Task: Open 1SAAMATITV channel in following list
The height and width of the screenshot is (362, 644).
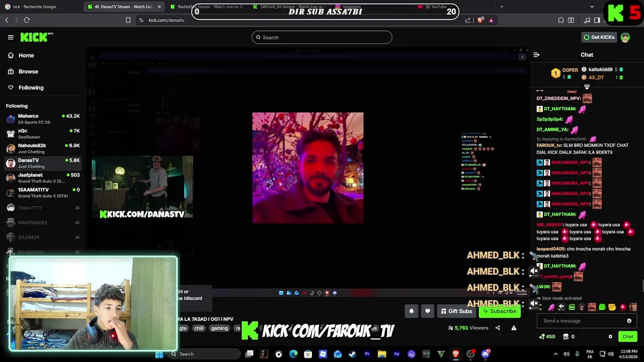Action: pyautogui.click(x=43, y=193)
